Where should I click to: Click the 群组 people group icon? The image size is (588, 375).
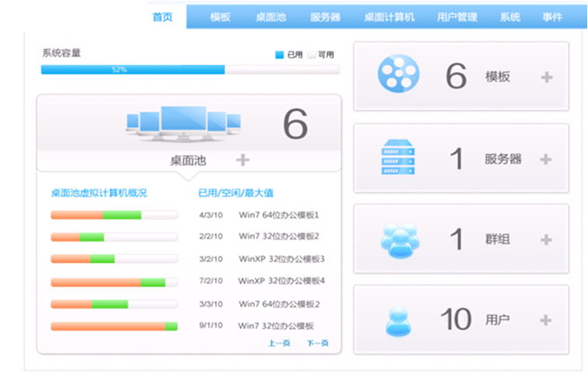click(400, 240)
